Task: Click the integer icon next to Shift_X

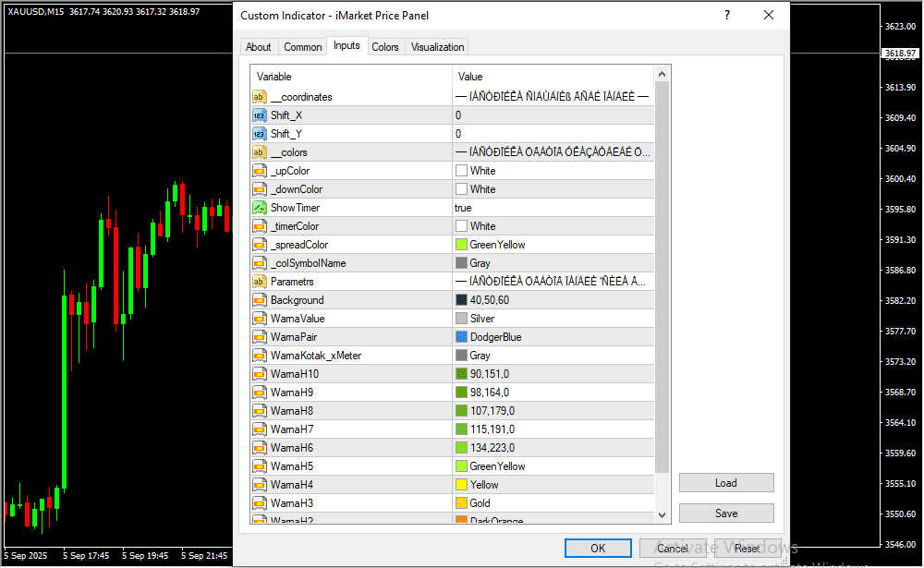Action: point(259,115)
